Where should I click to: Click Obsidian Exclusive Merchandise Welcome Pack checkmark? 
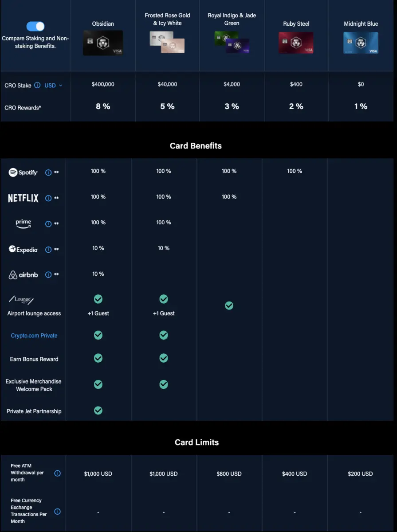click(x=98, y=384)
